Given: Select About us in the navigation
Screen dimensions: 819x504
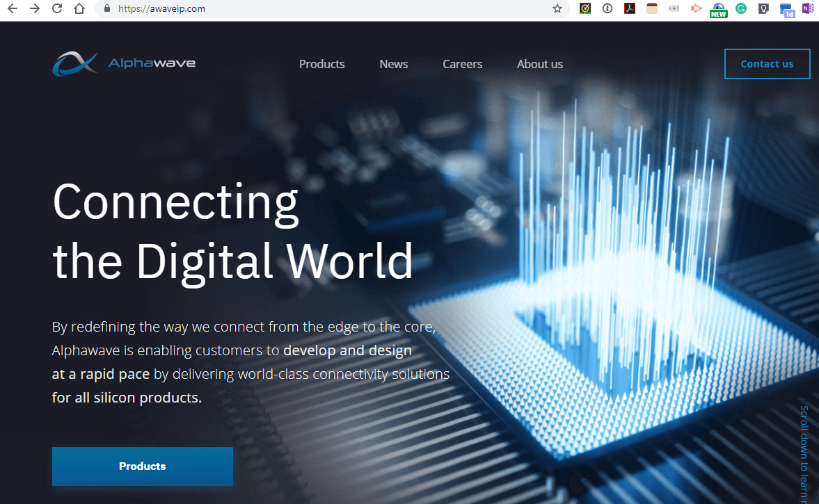Looking at the screenshot, I should (x=540, y=64).
